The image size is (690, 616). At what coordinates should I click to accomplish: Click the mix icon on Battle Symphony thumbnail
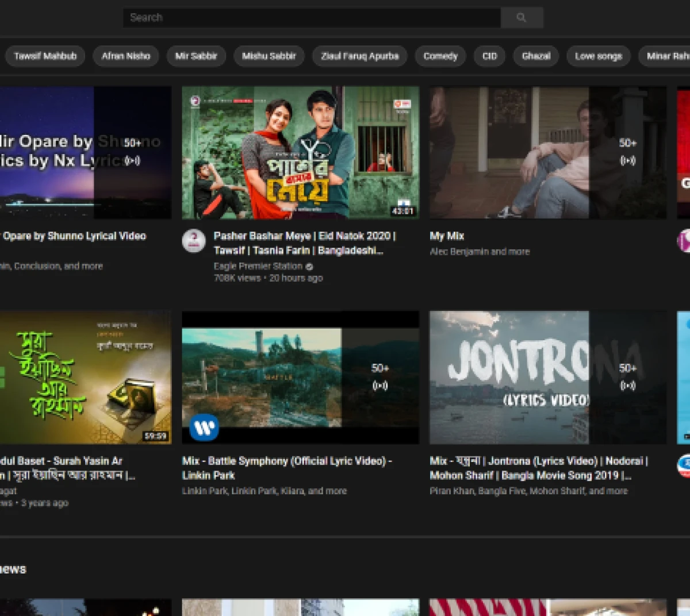380,386
